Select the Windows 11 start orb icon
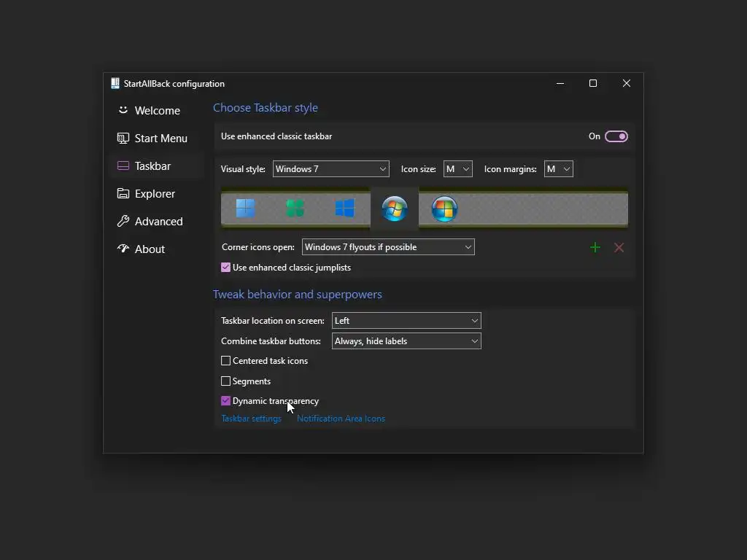This screenshot has height=560, width=747. click(x=245, y=208)
